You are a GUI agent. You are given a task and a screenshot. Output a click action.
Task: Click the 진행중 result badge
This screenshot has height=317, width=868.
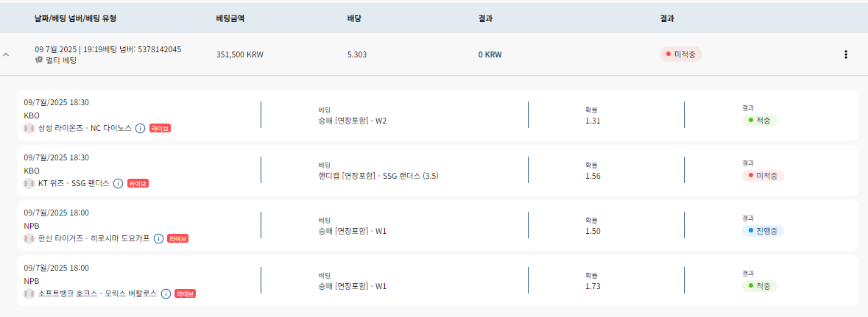[x=763, y=231]
